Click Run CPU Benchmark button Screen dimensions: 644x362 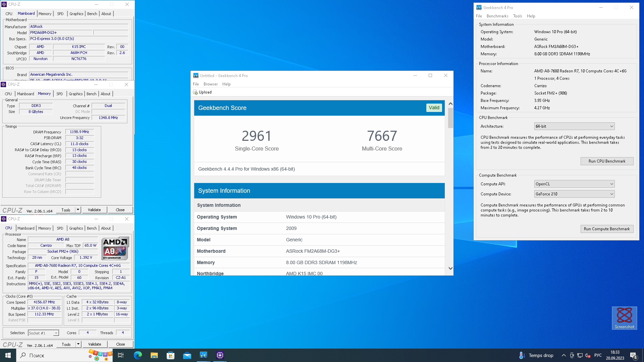pyautogui.click(x=607, y=161)
